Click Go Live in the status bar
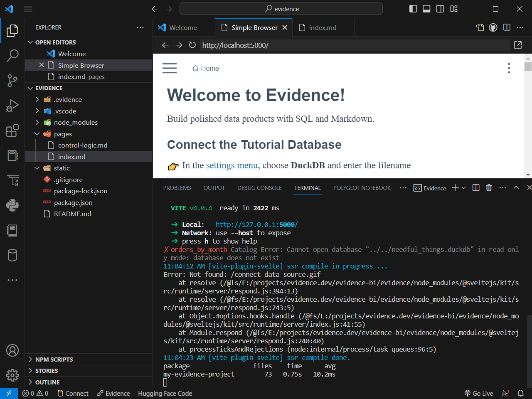The image size is (532, 399). pos(479,393)
